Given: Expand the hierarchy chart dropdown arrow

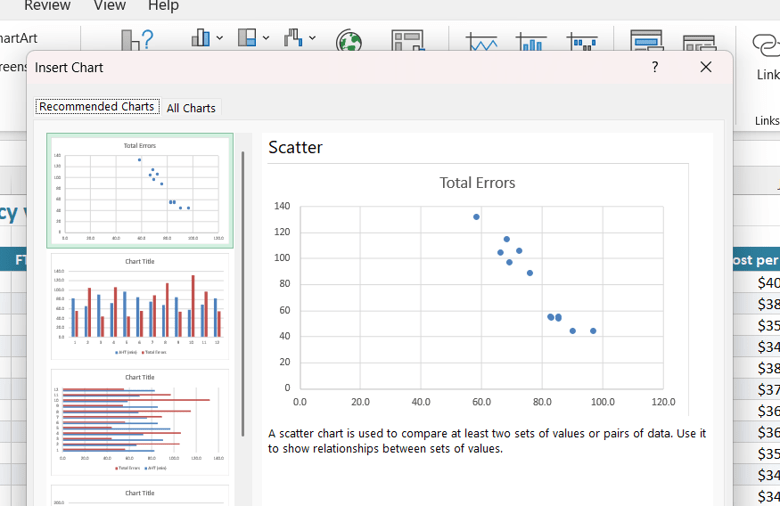Looking at the screenshot, I should (x=266, y=38).
